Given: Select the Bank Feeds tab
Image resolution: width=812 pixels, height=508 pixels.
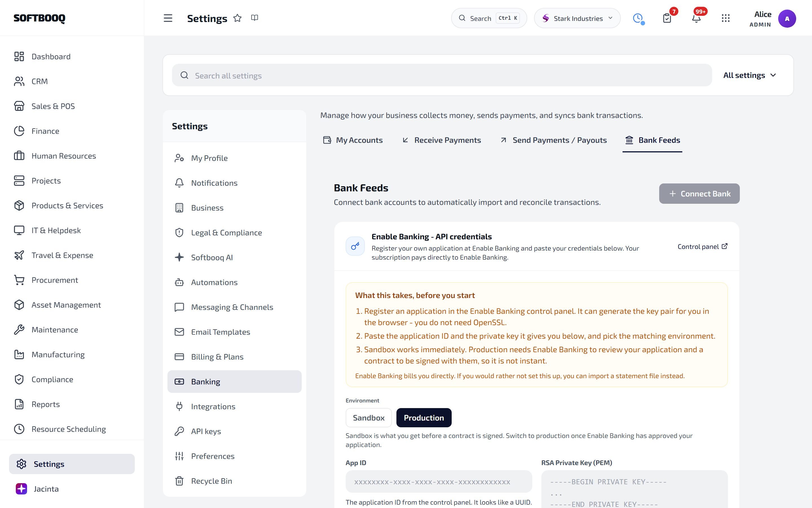Looking at the screenshot, I should 652,140.
